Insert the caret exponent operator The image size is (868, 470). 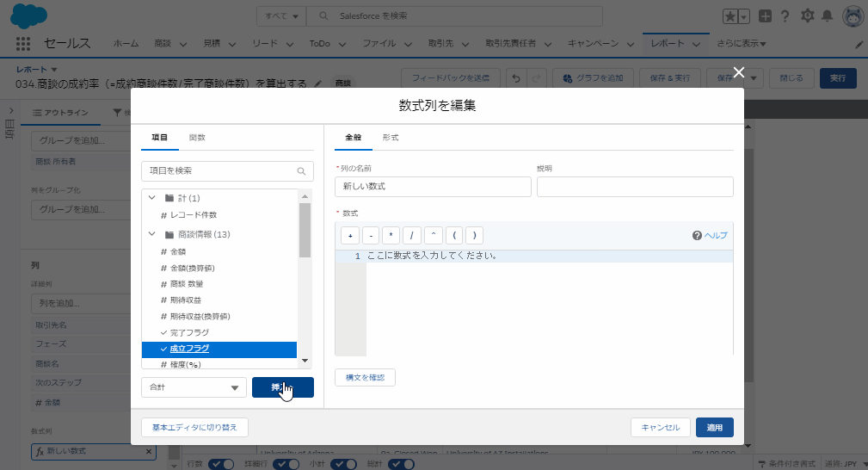pos(433,236)
